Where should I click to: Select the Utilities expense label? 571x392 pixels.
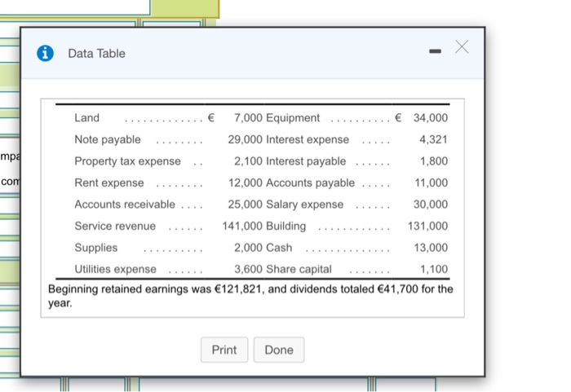pos(116,269)
